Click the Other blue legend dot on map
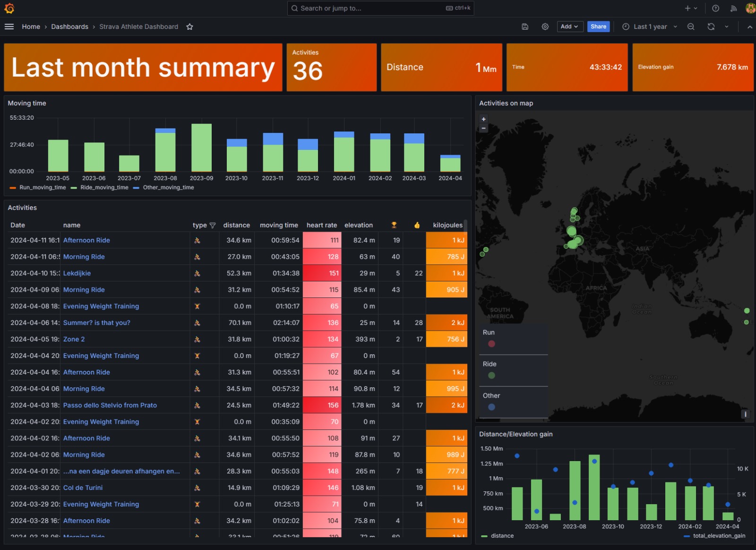Viewport: 756px width, 550px height. click(x=491, y=407)
